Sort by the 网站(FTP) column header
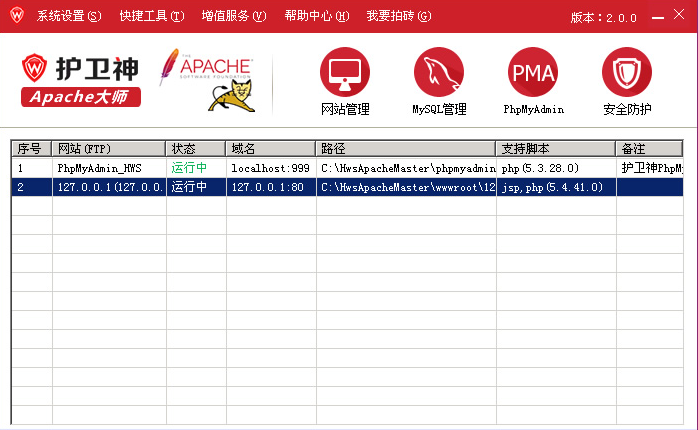Image resolution: width=698 pixels, height=430 pixels. click(109, 149)
